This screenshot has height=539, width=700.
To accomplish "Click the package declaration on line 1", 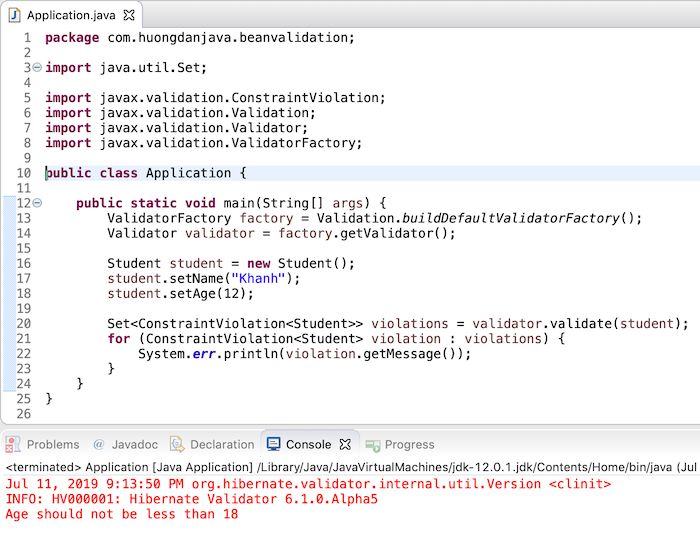I will point(200,38).
